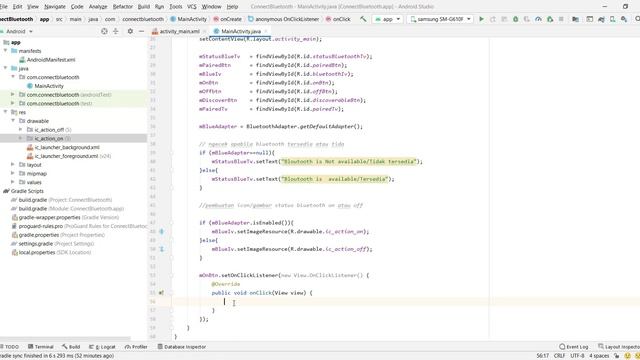640x360 pixels.
Task: Open the Navigate menu
Action: click(x=55, y=7)
